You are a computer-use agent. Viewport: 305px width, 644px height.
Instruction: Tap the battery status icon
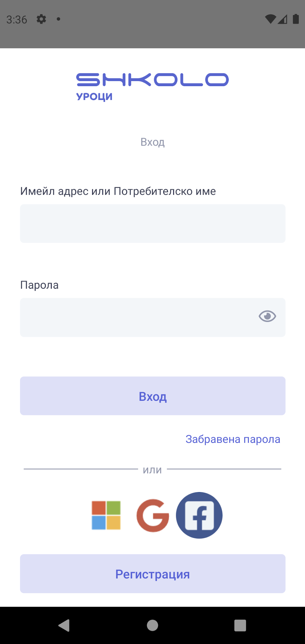(296, 19)
